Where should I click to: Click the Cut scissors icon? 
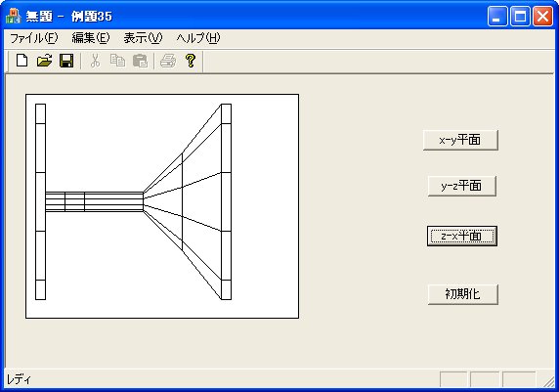(95, 61)
